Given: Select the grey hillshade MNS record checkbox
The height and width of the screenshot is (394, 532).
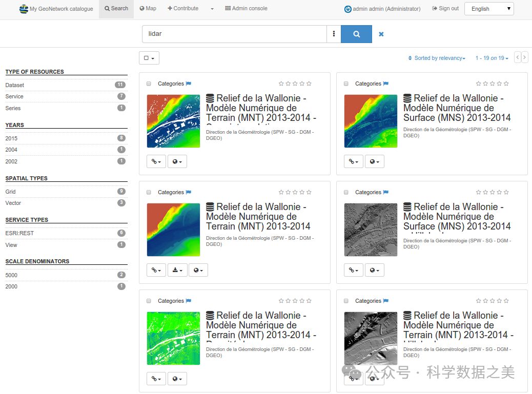Looking at the screenshot, I should click(346, 192).
